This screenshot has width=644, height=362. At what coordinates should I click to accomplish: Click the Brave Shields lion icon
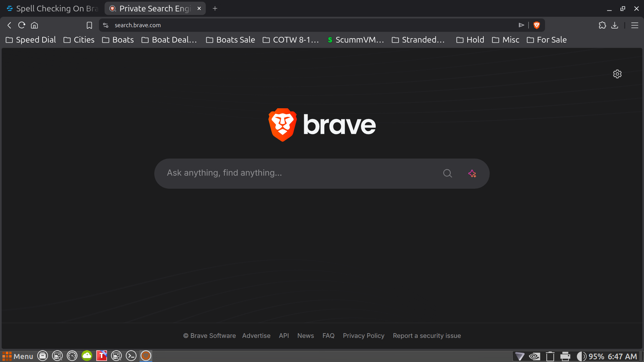tap(537, 25)
